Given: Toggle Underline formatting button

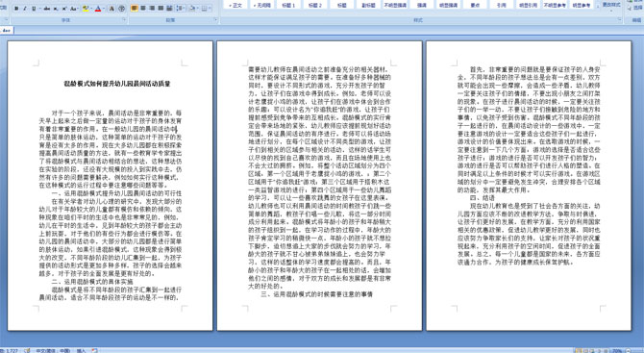Looking at the screenshot, I should 34,9.
